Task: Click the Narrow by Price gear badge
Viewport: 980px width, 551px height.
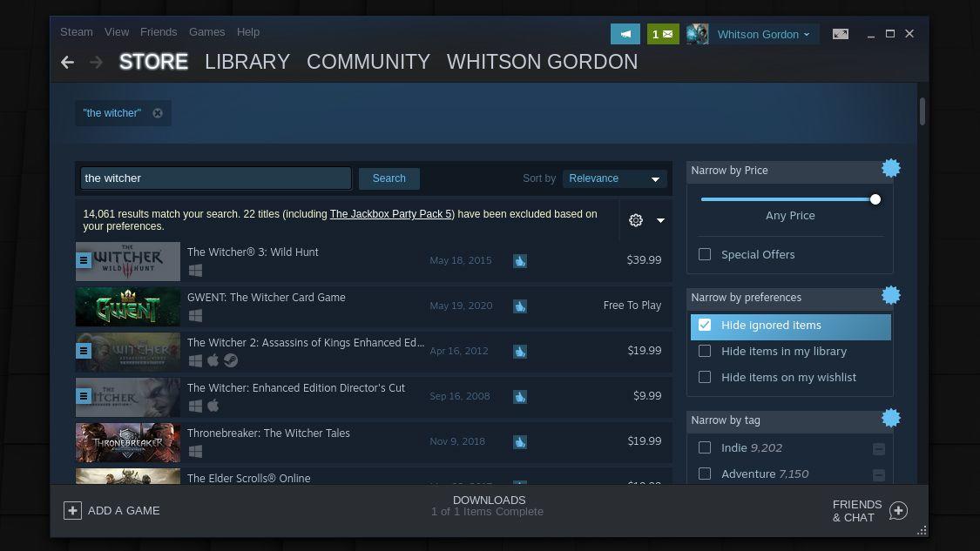Action: click(890, 168)
